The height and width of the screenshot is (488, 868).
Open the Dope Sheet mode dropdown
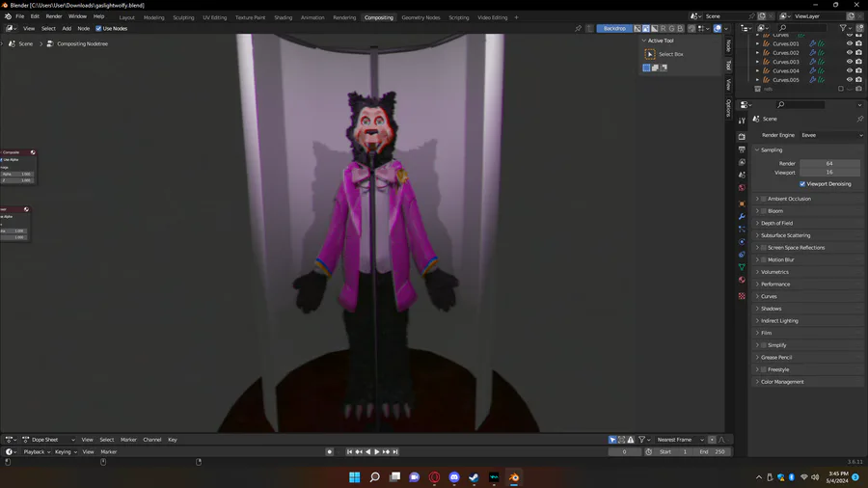click(48, 440)
